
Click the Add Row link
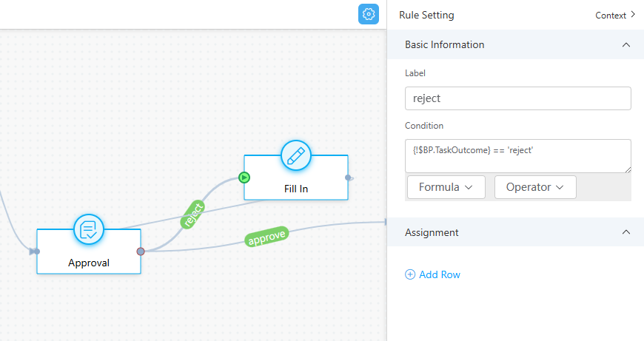pyautogui.click(x=440, y=274)
